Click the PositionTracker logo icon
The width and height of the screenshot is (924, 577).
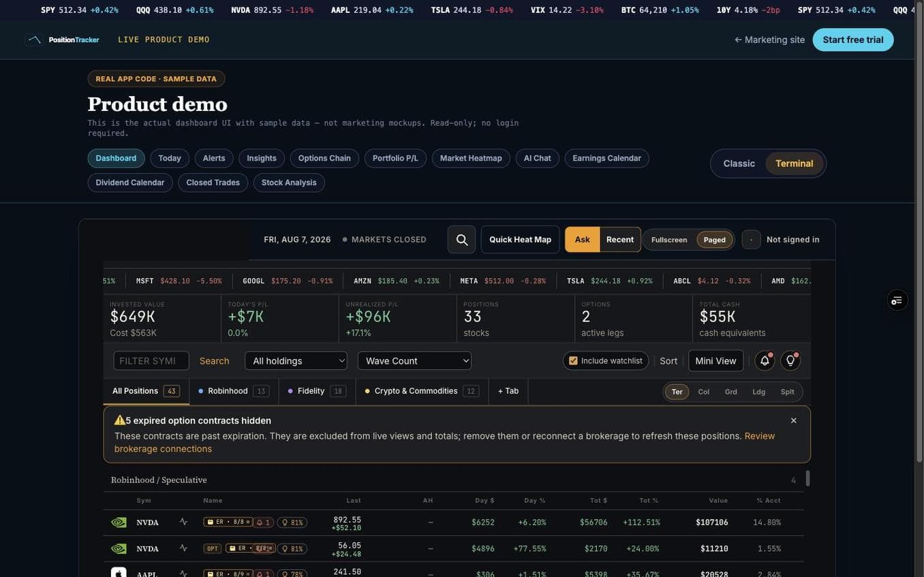34,40
